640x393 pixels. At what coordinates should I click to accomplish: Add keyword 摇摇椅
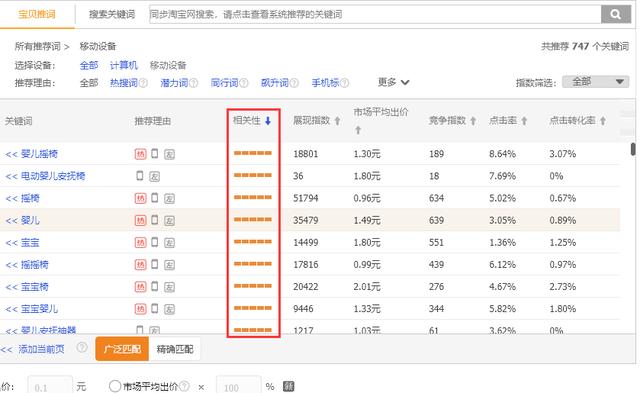pyautogui.click(x=27, y=265)
